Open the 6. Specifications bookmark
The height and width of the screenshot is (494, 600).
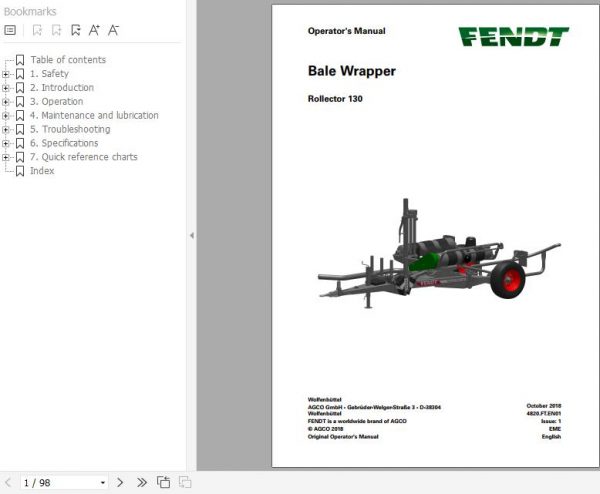point(64,143)
